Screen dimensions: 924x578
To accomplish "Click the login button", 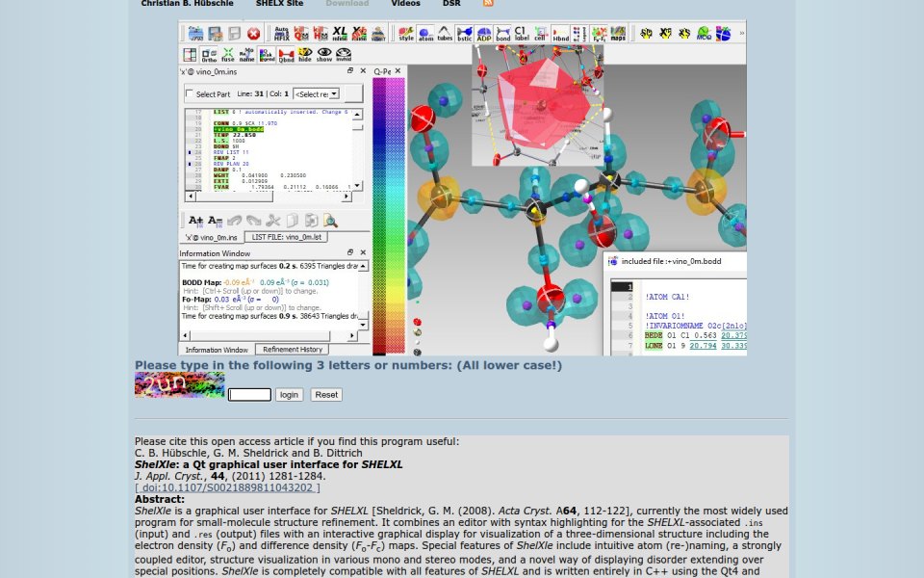I will coord(289,395).
